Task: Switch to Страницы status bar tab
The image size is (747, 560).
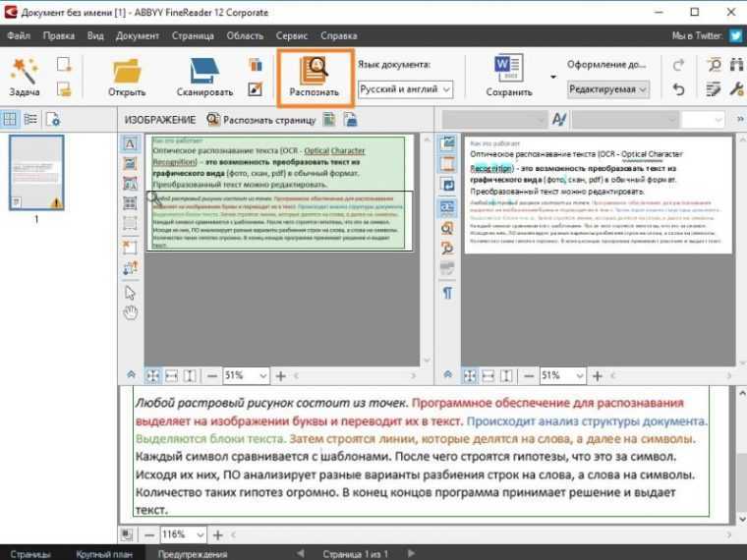Action: click(x=30, y=554)
